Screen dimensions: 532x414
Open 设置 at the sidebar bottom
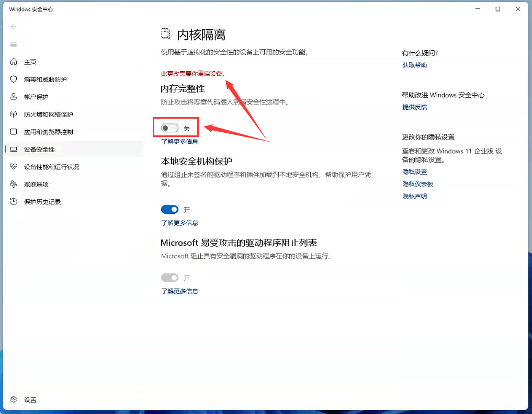tap(30, 400)
